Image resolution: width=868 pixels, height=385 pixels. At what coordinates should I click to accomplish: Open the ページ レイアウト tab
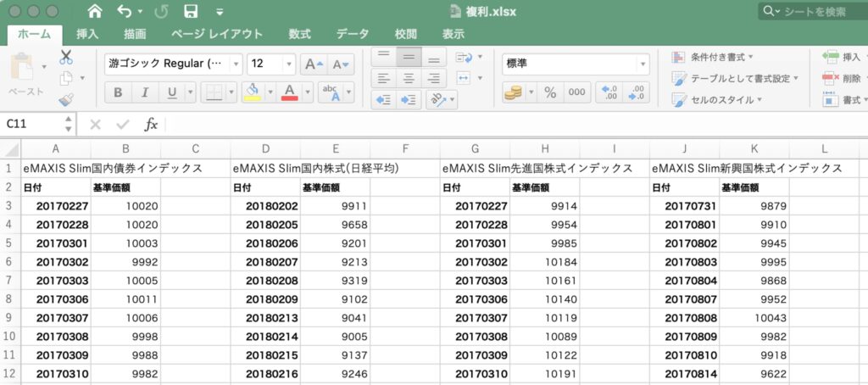tap(216, 35)
